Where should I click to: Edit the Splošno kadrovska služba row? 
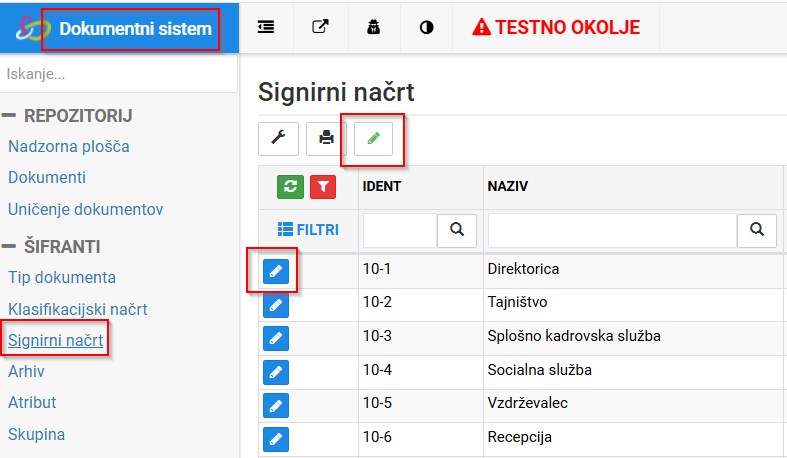click(276, 339)
